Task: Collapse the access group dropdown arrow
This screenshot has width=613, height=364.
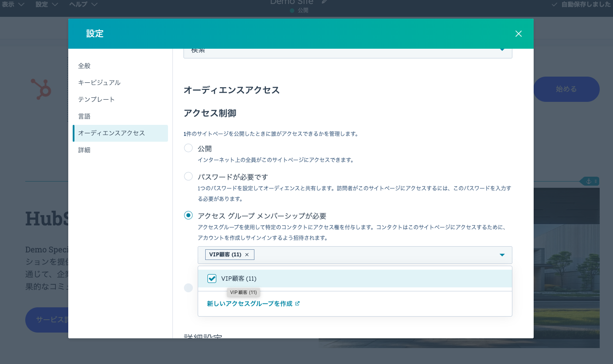Action: pyautogui.click(x=502, y=255)
